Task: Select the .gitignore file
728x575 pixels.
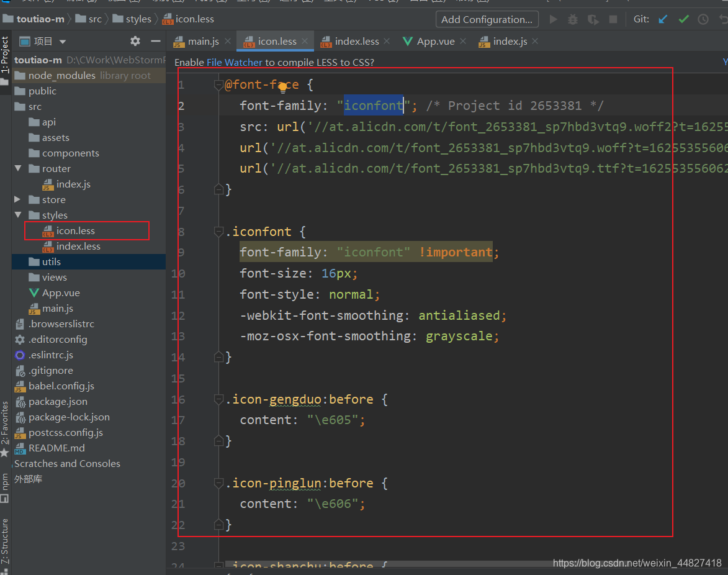Action: 89,371
